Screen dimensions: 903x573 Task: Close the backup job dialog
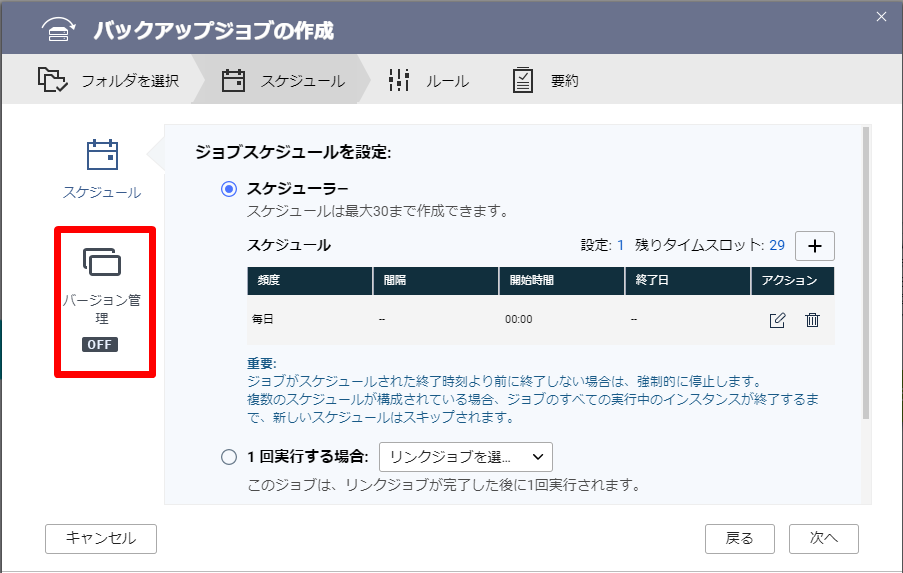[881, 17]
